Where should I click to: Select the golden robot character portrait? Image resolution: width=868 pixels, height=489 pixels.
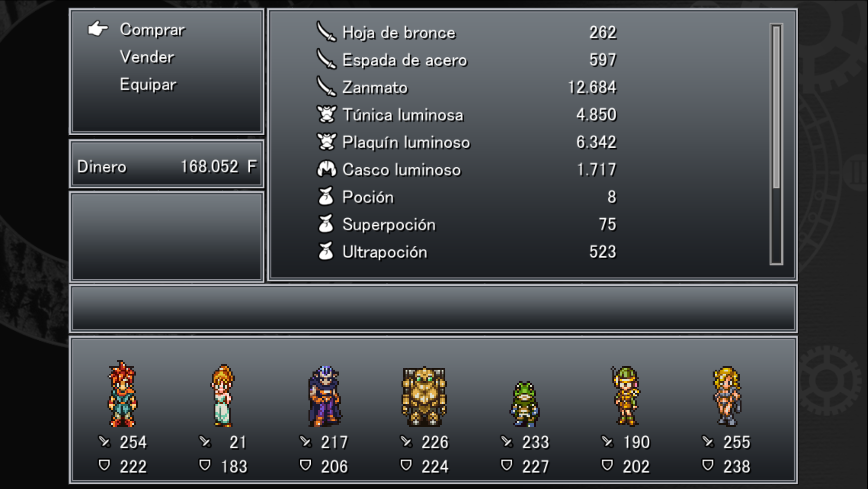pos(424,397)
